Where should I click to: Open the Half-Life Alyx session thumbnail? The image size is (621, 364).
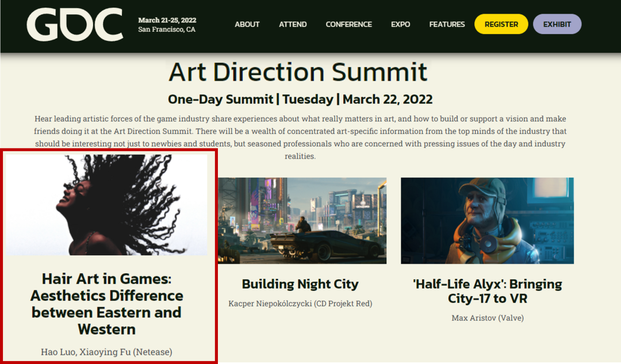[487, 221]
